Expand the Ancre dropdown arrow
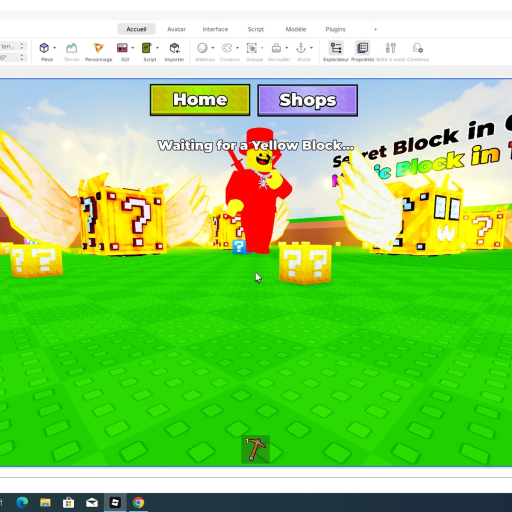 pyautogui.click(x=311, y=48)
